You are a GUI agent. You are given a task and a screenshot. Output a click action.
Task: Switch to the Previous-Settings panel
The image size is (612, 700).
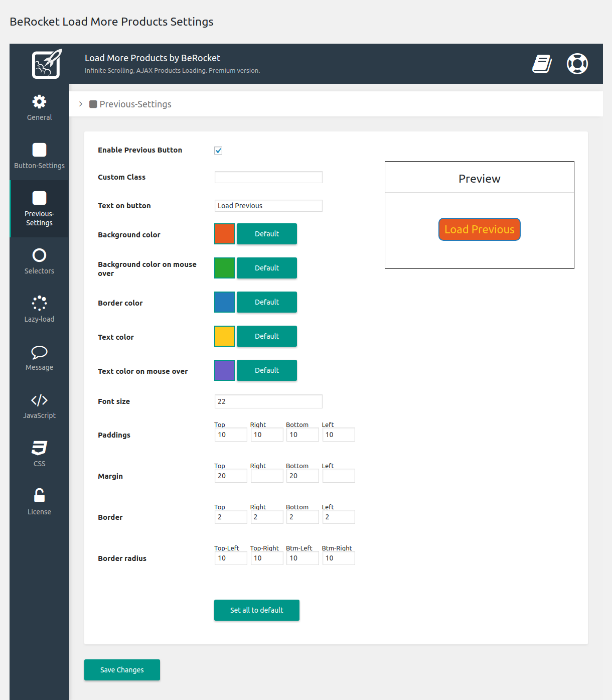[39, 209]
